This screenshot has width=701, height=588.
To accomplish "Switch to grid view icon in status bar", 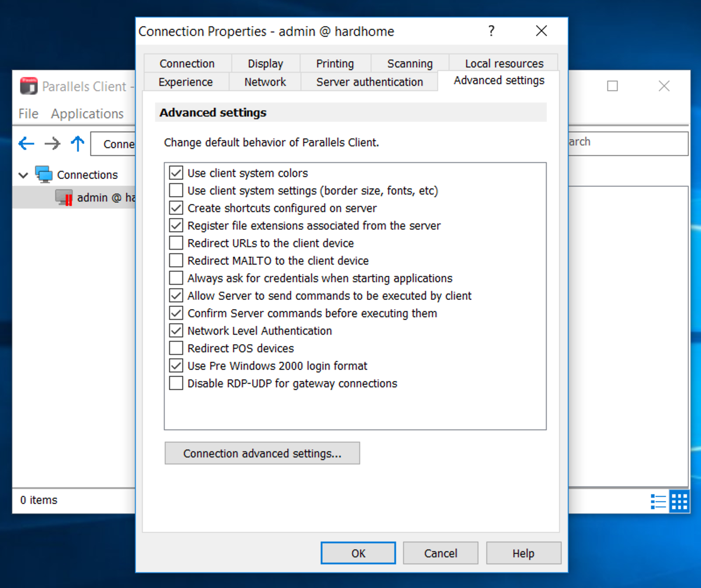I will (680, 501).
